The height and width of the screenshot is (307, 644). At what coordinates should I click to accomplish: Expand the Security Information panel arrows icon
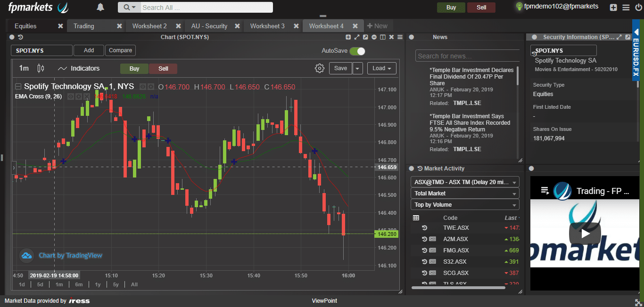click(620, 37)
